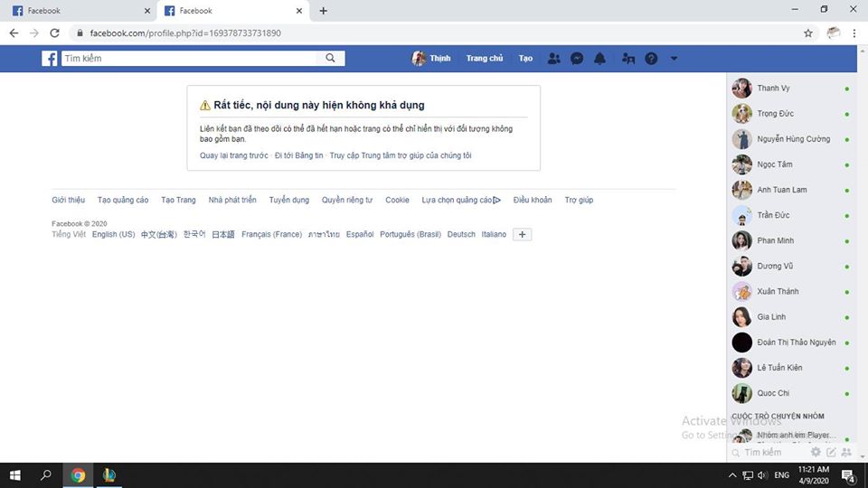Viewport: 868px width, 488px height.
Task: Open chat with Nguyễn Hùng Cường
Action: click(792, 139)
